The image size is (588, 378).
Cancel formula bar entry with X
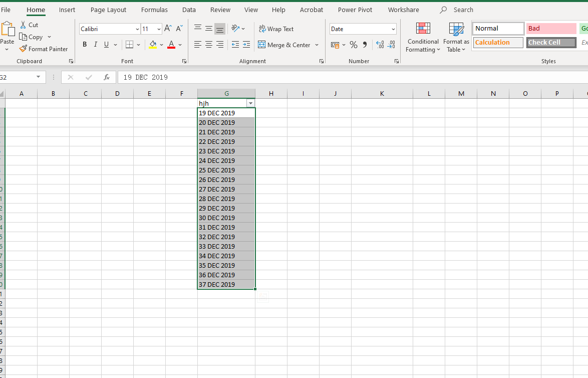(x=71, y=77)
